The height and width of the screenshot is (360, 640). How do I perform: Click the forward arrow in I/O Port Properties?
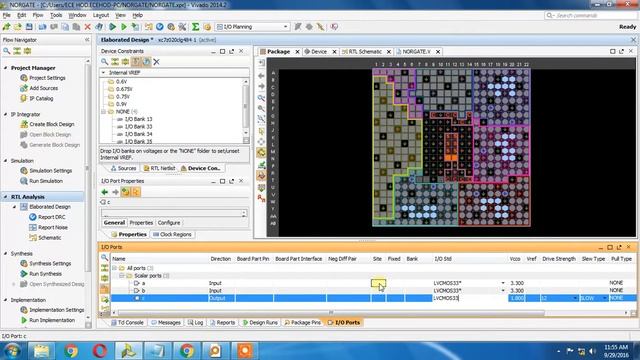116,192
